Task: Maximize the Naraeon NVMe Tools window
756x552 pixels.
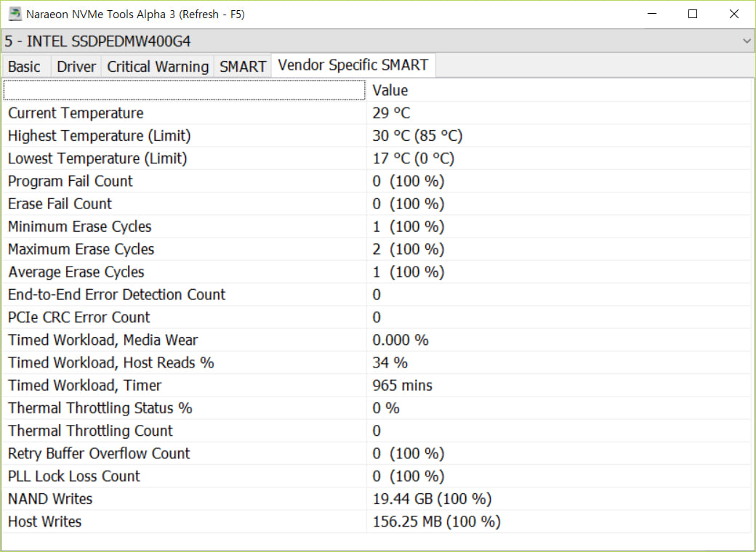Action: [x=693, y=14]
